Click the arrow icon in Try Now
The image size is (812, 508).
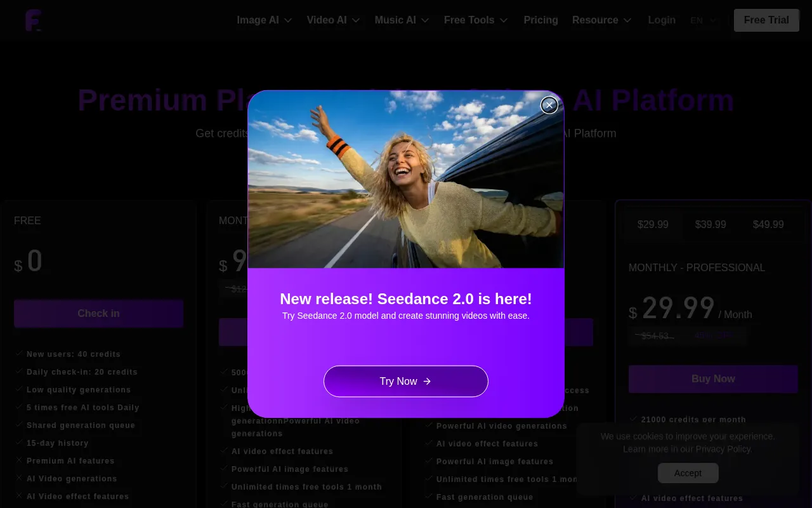[x=427, y=381]
